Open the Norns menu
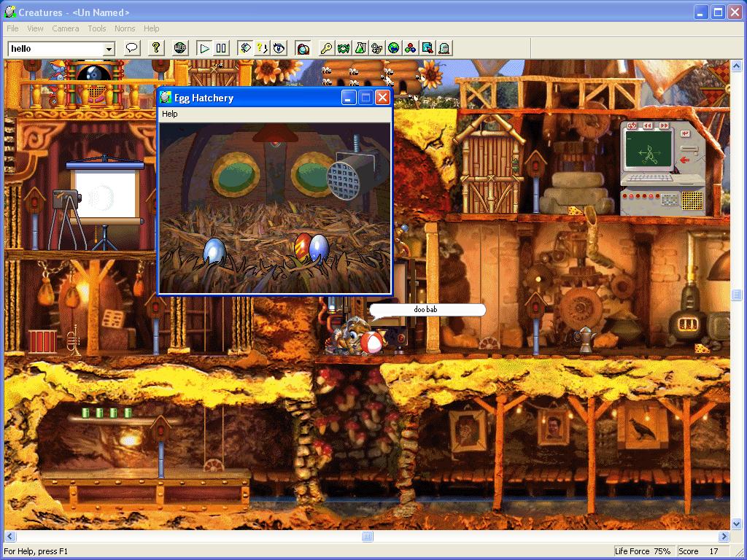Image resolution: width=747 pixels, height=560 pixels. coord(125,28)
